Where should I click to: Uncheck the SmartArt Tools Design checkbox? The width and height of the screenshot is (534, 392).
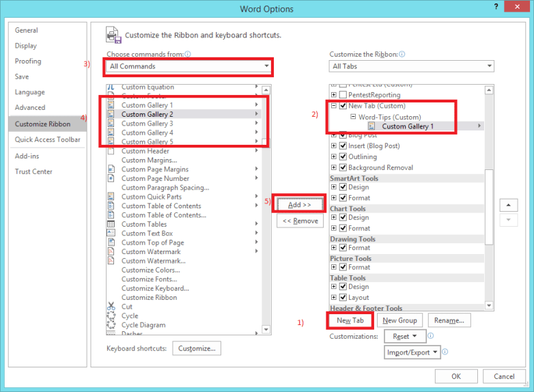click(x=343, y=187)
